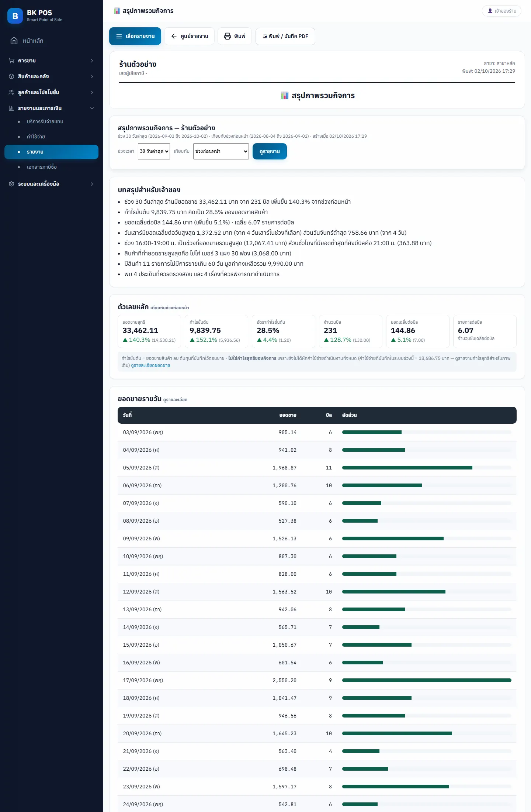Click the รายงานและการเงิน chart icon
Screen dimensions: 531x812
[x=11, y=108]
